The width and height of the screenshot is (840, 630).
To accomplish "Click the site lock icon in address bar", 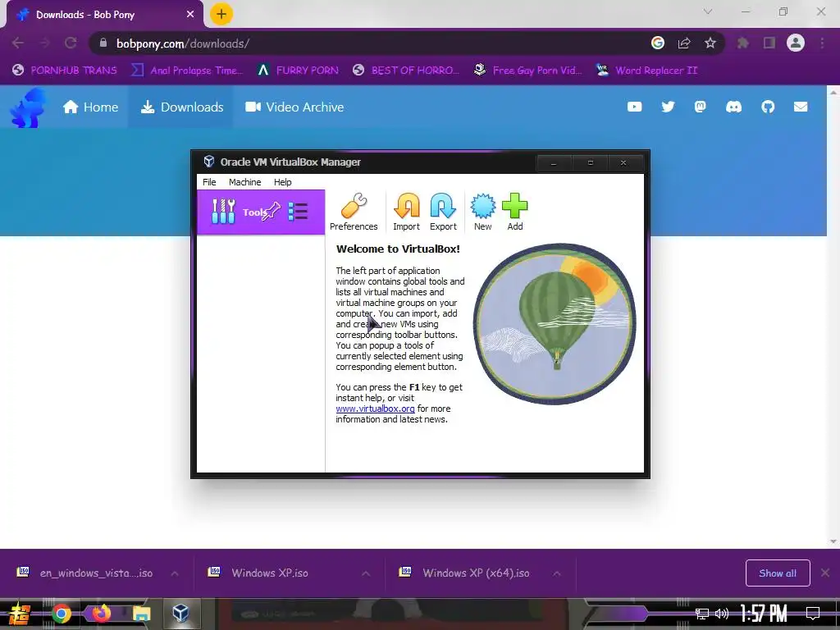I will click(x=103, y=43).
